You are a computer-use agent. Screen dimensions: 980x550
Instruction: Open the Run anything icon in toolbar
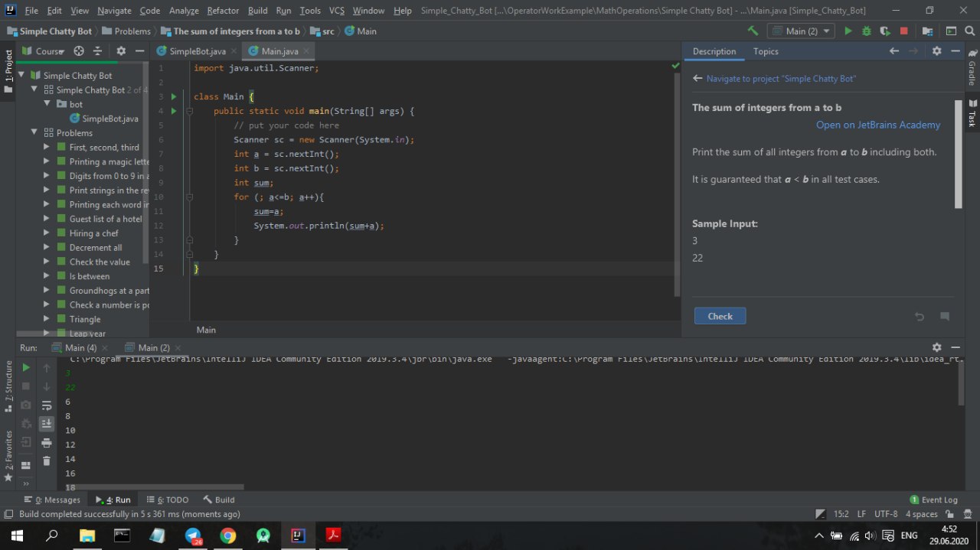pyautogui.click(x=950, y=31)
